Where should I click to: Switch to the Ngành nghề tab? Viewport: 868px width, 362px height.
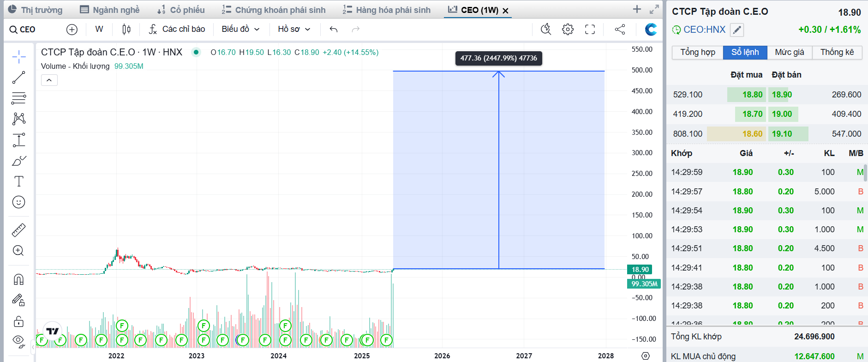[x=110, y=10]
